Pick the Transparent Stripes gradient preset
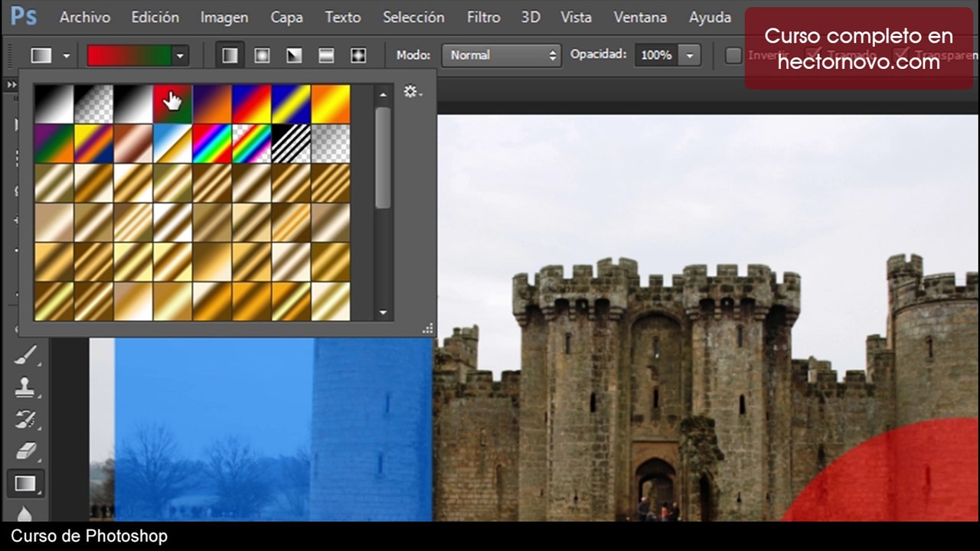This screenshot has width=980, height=551. tap(291, 144)
